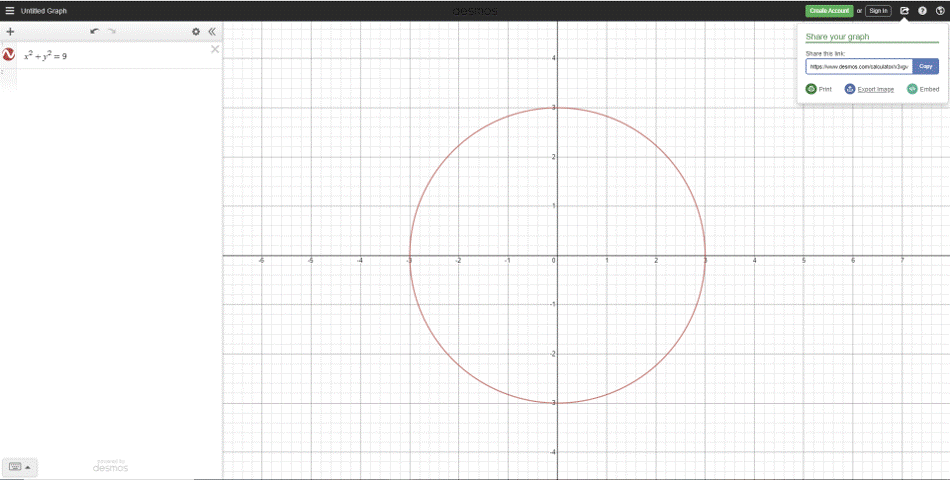The height and width of the screenshot is (480, 950).
Task: Click the Print option
Action: point(819,89)
